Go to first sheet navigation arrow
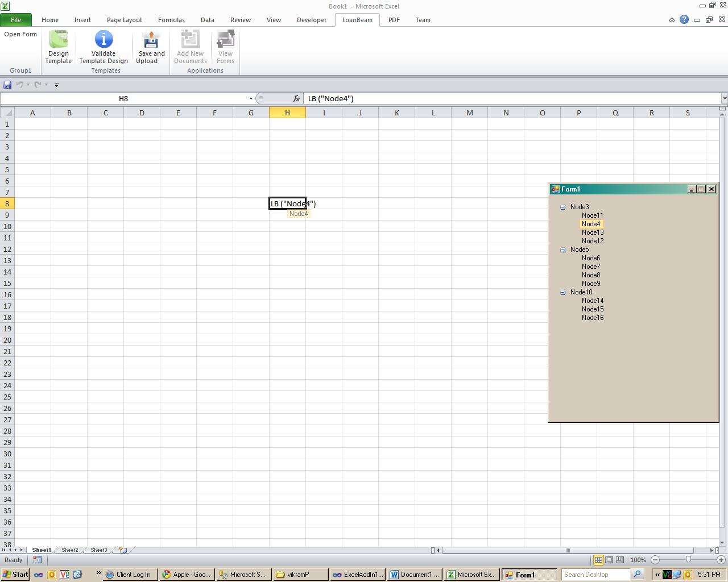 (x=4, y=550)
